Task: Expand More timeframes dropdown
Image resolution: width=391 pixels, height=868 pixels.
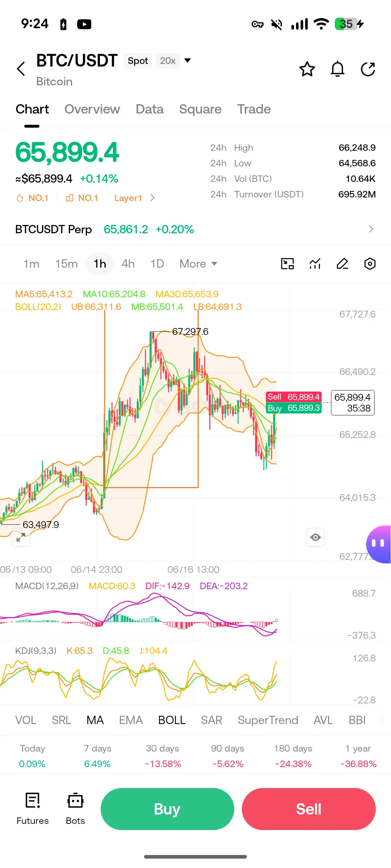Action: (x=198, y=264)
